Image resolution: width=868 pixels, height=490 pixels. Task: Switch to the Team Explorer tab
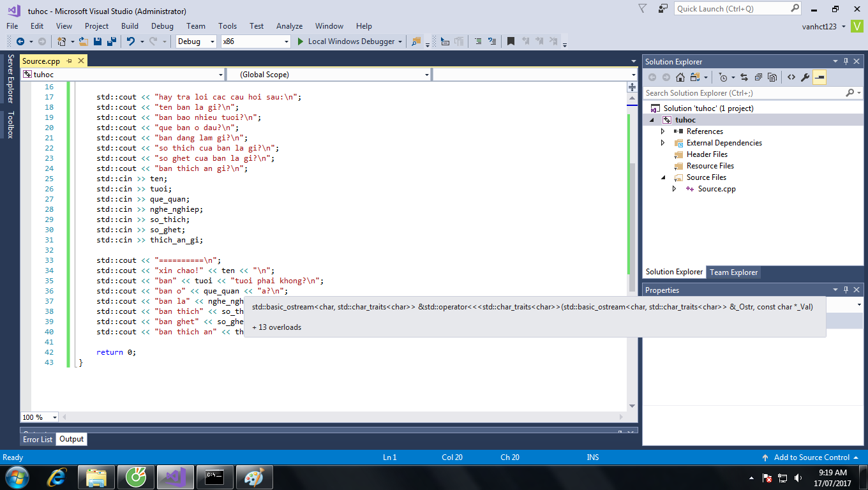click(x=734, y=272)
